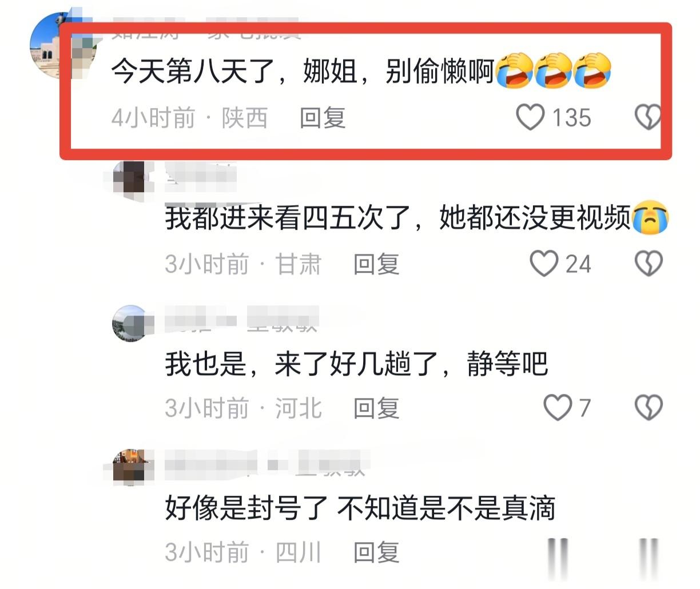
Task: Select comment text 我都进来看四五次了
Action: click(288, 218)
